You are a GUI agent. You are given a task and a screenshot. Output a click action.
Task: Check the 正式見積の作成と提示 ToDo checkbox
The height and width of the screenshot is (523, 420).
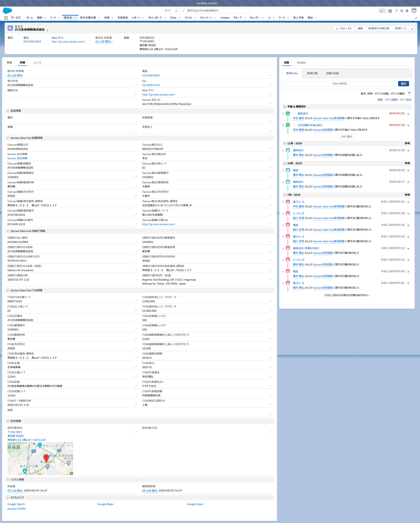pos(294,125)
